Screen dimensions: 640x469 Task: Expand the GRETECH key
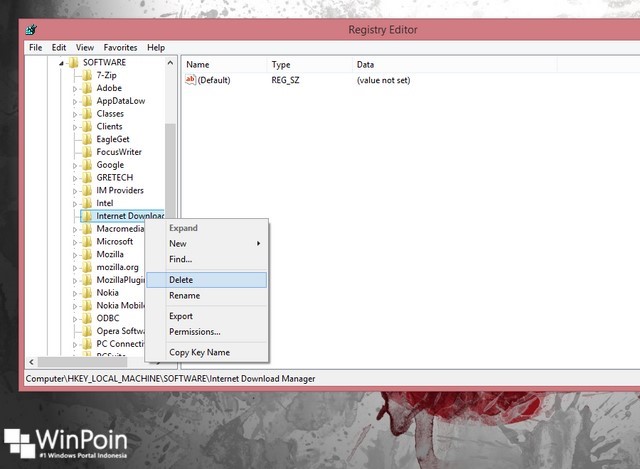point(75,178)
